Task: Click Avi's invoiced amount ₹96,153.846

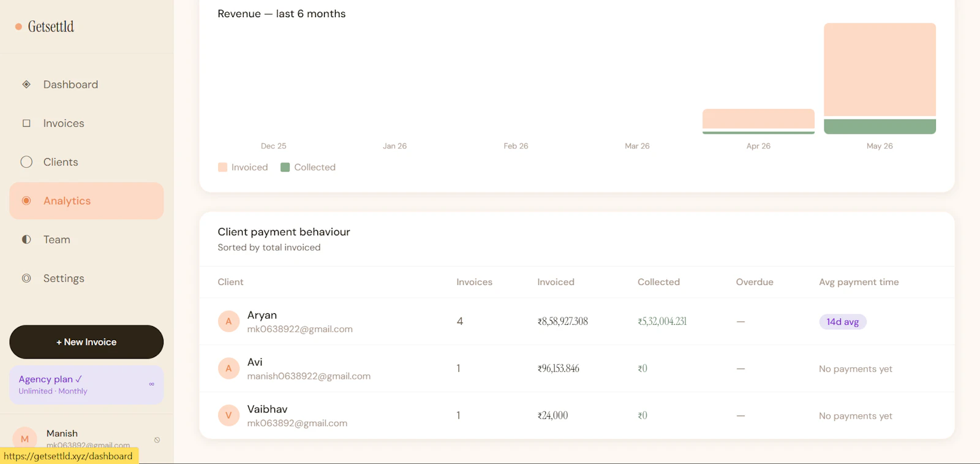Action: coord(558,368)
